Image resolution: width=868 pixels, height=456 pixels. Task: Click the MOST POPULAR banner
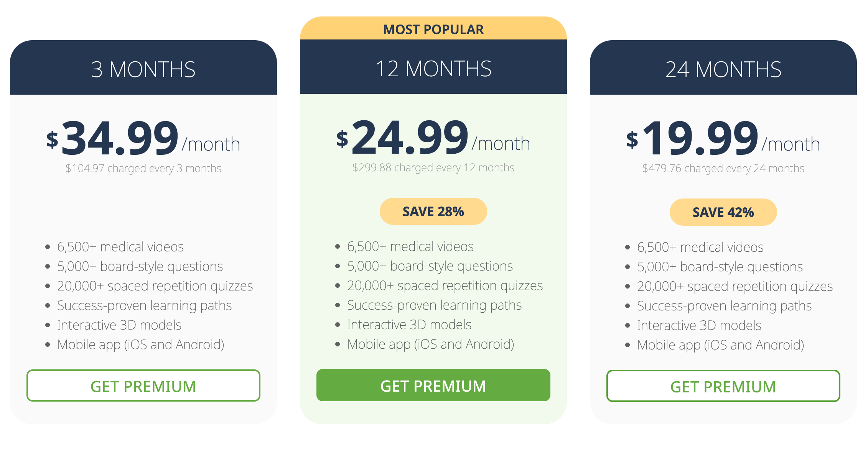coord(433,29)
